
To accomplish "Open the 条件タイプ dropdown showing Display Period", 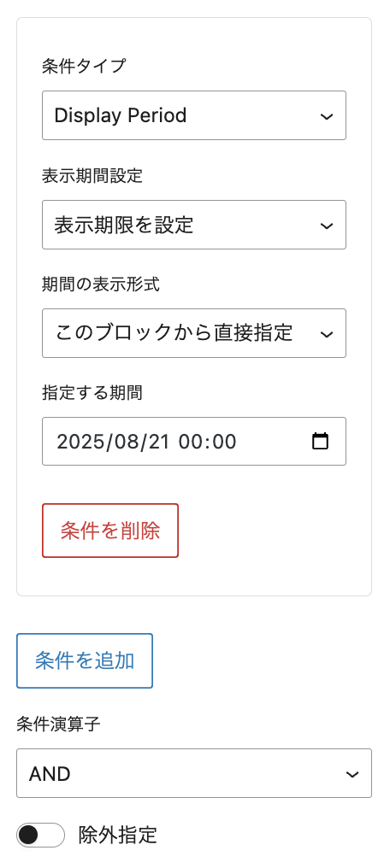I will (194, 115).
